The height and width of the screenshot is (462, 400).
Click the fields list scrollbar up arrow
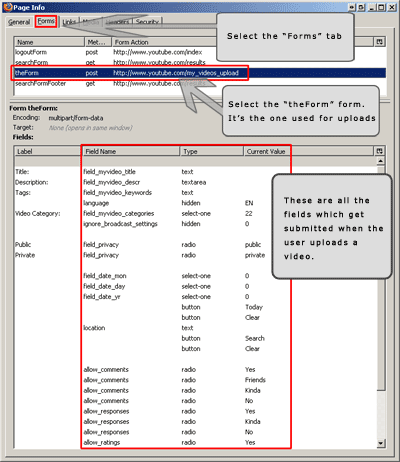click(380, 161)
